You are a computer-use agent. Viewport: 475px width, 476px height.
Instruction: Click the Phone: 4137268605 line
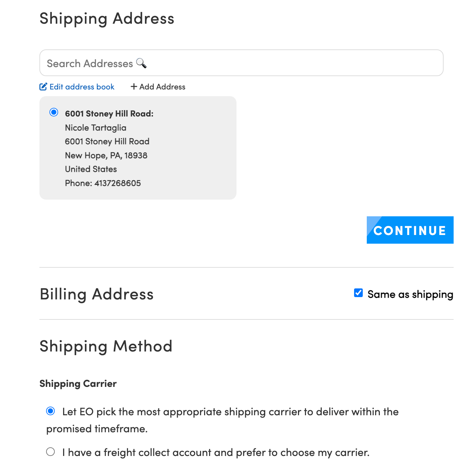[x=103, y=183]
